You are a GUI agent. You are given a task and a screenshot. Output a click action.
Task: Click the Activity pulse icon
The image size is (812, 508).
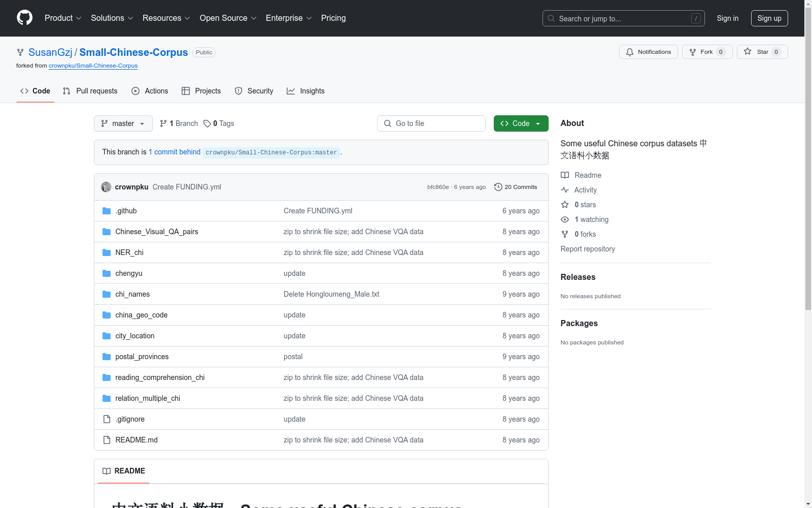tap(565, 190)
